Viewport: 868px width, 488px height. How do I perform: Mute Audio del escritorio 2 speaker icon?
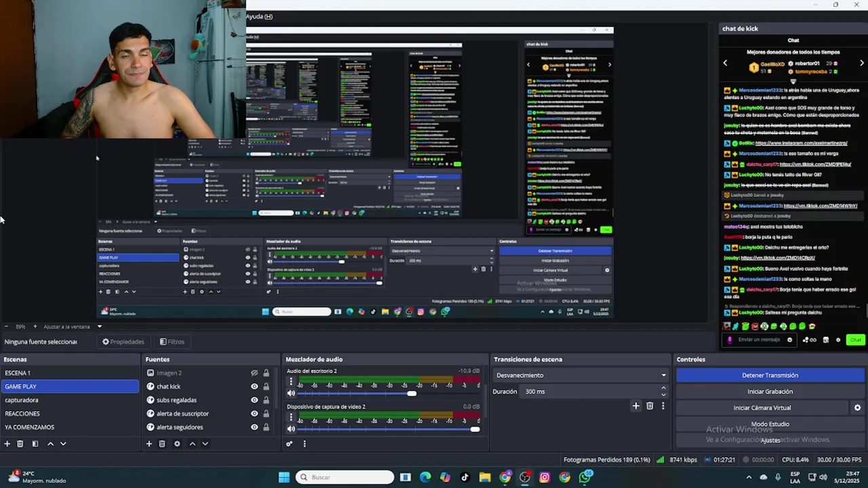coord(291,393)
